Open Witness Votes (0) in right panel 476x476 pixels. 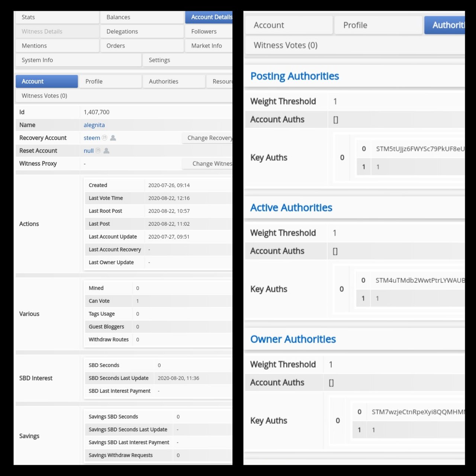(355, 45)
